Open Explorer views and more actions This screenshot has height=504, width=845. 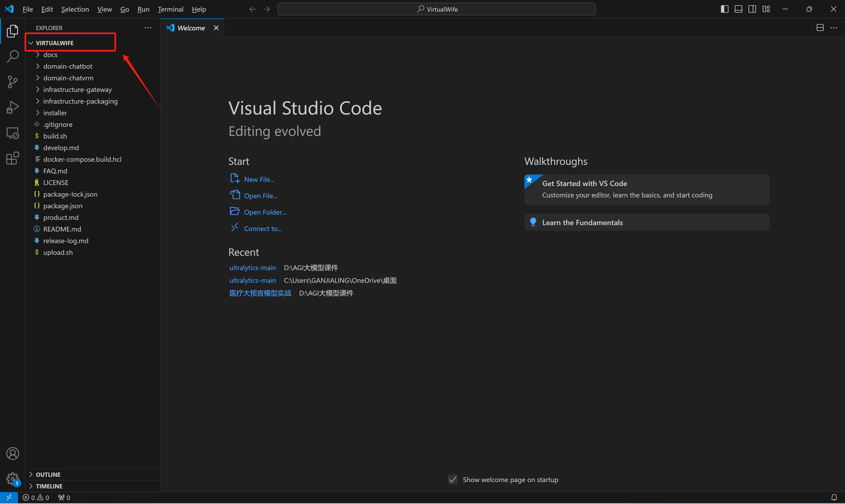(148, 28)
